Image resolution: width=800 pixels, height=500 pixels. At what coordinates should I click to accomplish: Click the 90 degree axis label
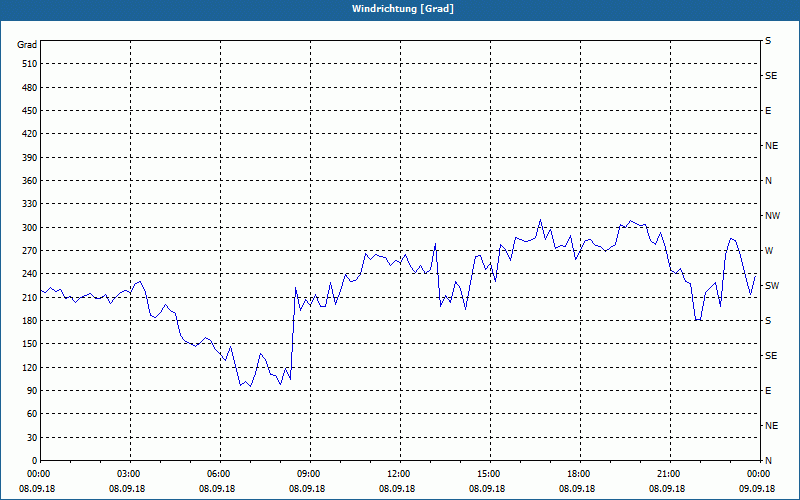[32, 391]
